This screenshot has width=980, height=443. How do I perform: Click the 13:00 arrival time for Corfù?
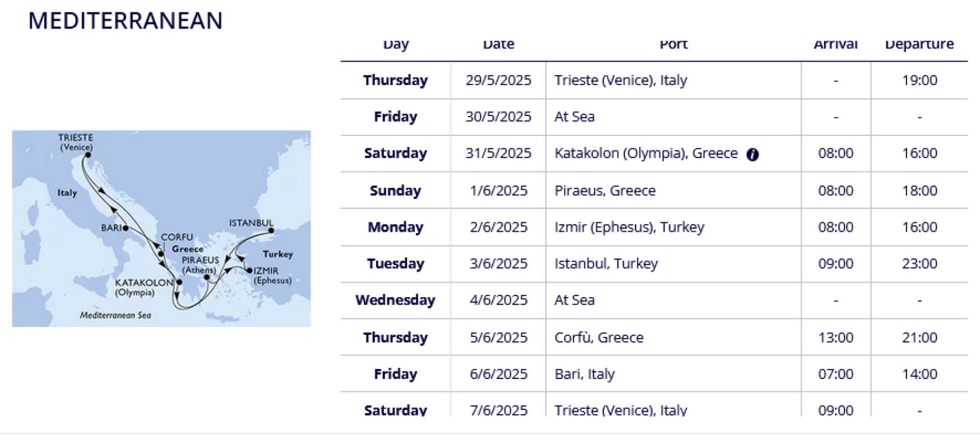[836, 337]
